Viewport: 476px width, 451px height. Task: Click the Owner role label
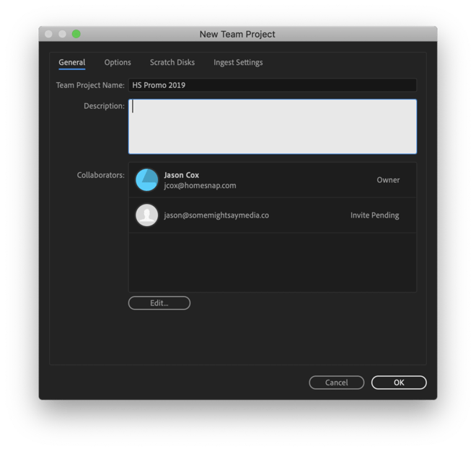coord(388,180)
